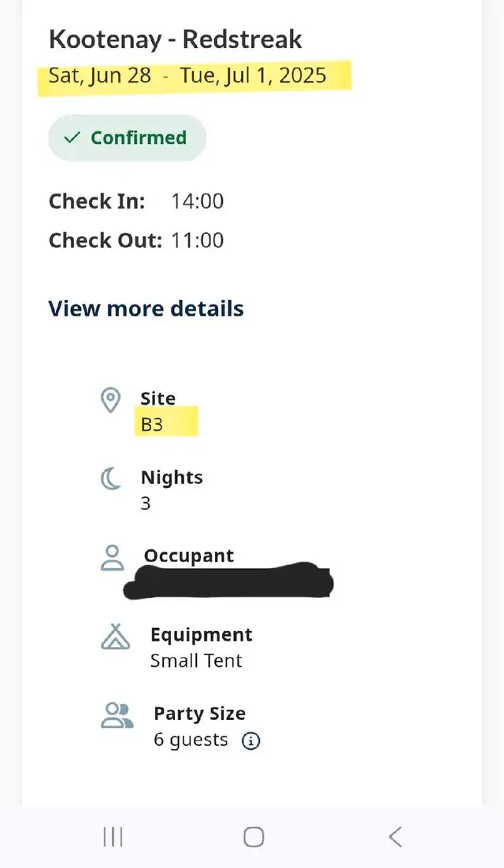
Task: Tap the tent icon beside Equipment
Action: click(x=115, y=636)
